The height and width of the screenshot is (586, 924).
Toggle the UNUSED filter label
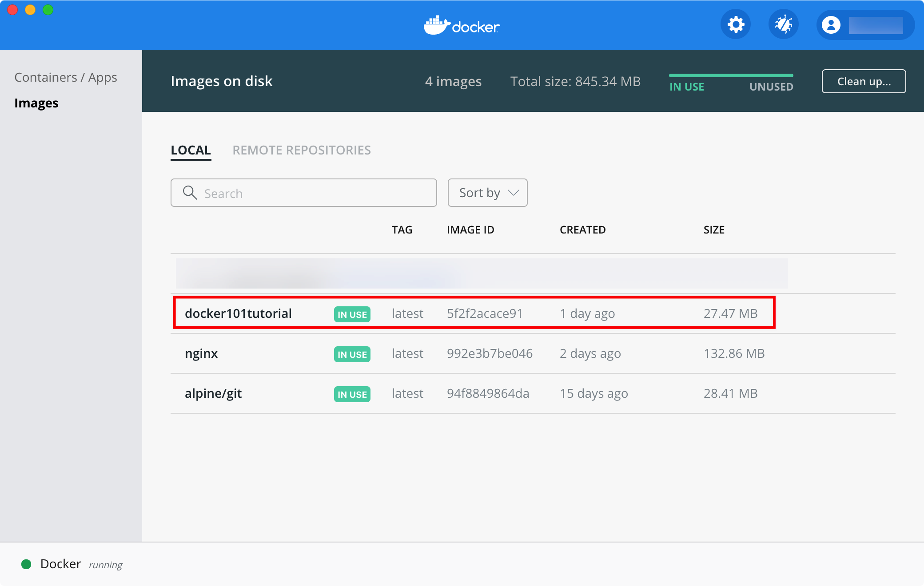pos(771,87)
